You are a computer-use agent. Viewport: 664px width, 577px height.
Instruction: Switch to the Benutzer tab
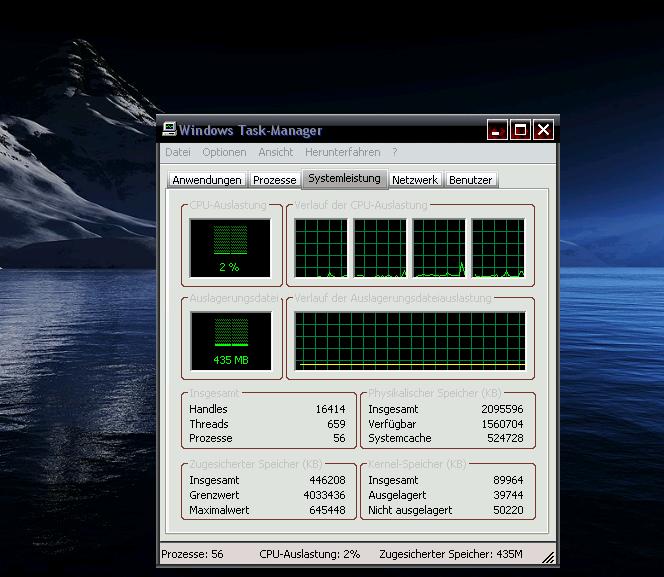point(470,180)
